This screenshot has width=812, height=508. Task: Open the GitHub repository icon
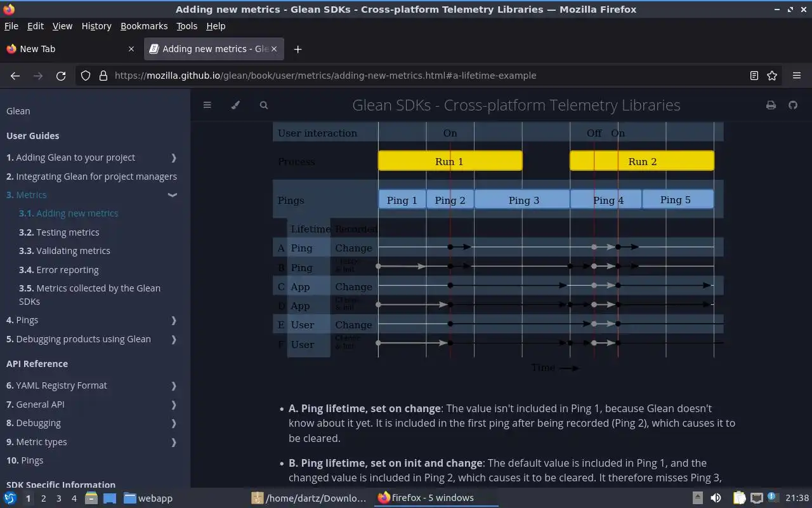793,105
